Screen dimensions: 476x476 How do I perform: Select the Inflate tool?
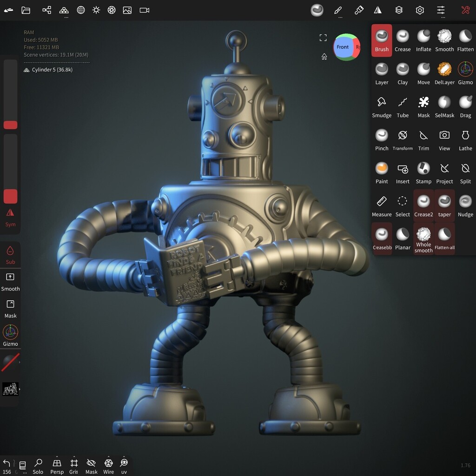(x=423, y=41)
